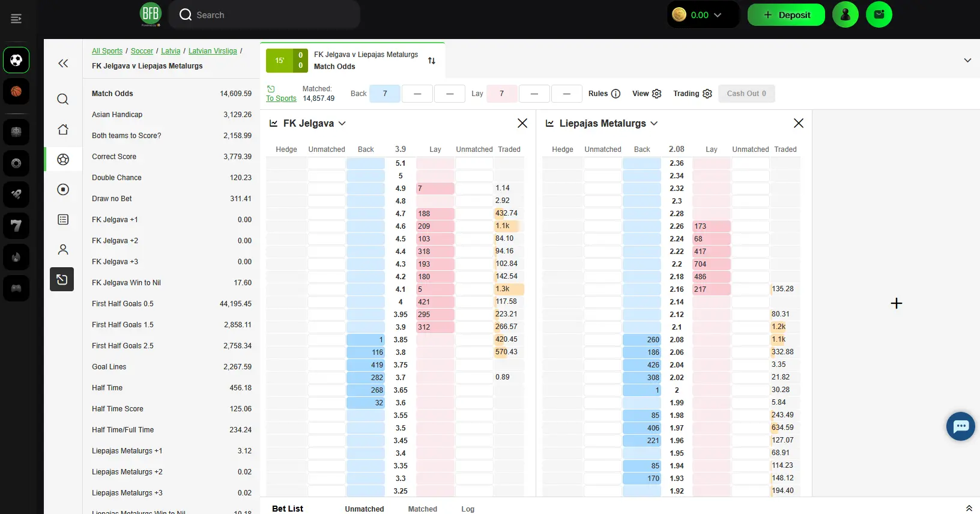Open Trading settings gear
The height and width of the screenshot is (514, 980).
click(x=707, y=94)
